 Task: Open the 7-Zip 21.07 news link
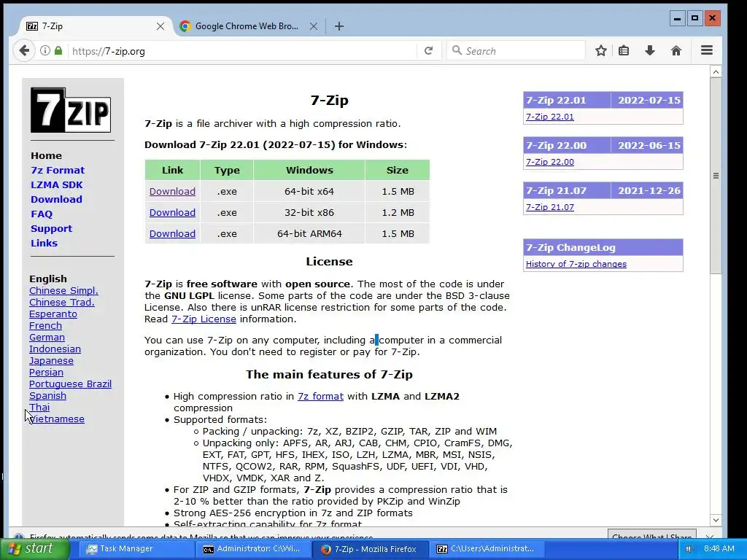(x=549, y=207)
